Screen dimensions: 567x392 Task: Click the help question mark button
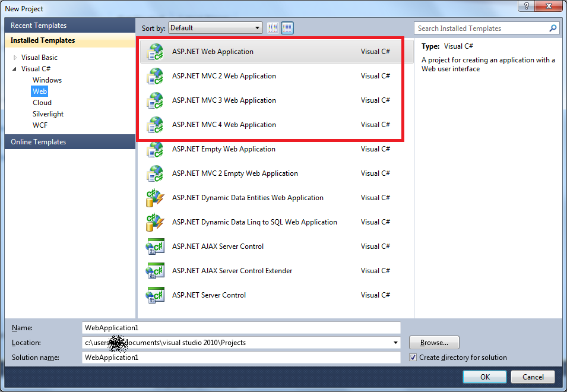click(527, 6)
